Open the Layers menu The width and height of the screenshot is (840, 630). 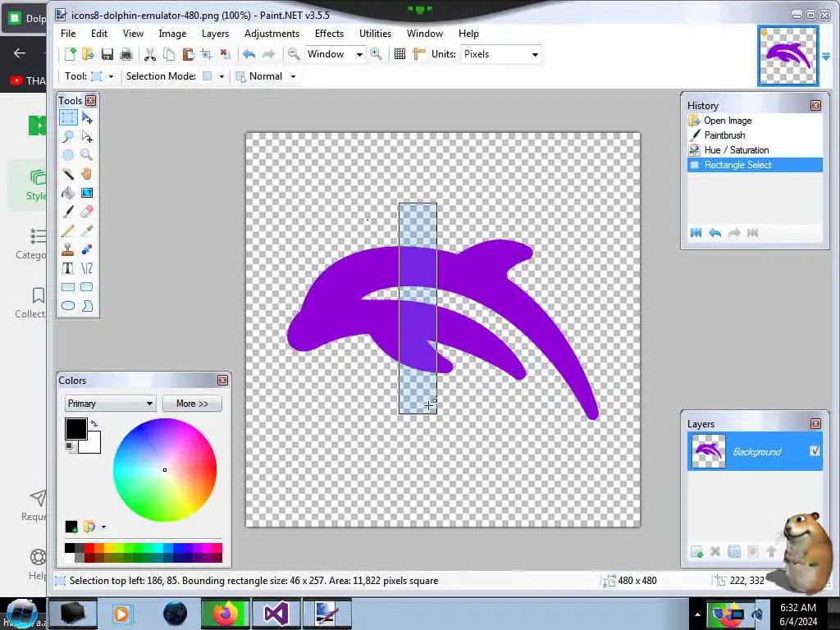(x=216, y=33)
